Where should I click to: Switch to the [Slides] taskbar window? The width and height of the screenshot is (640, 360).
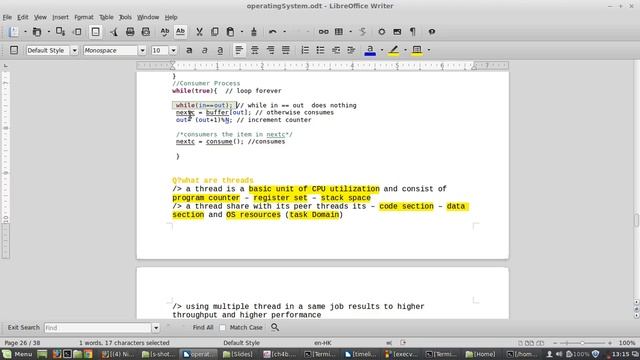click(238, 354)
